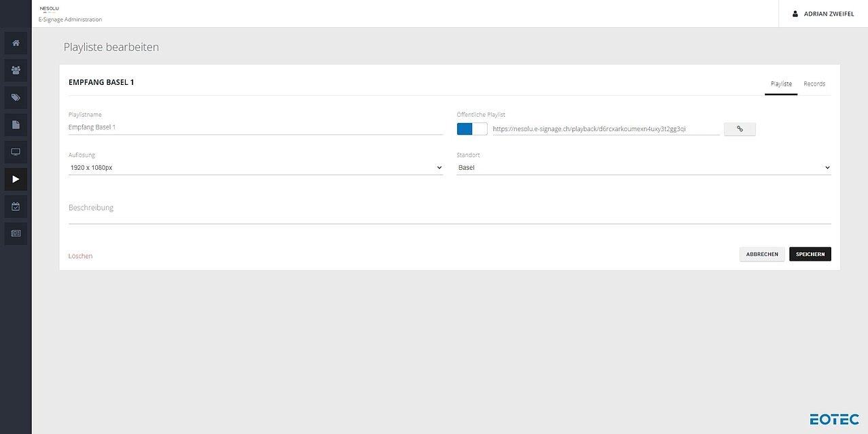868x434 pixels.
Task: Toggle the Öffentliche Playlist switch
Action: click(472, 128)
